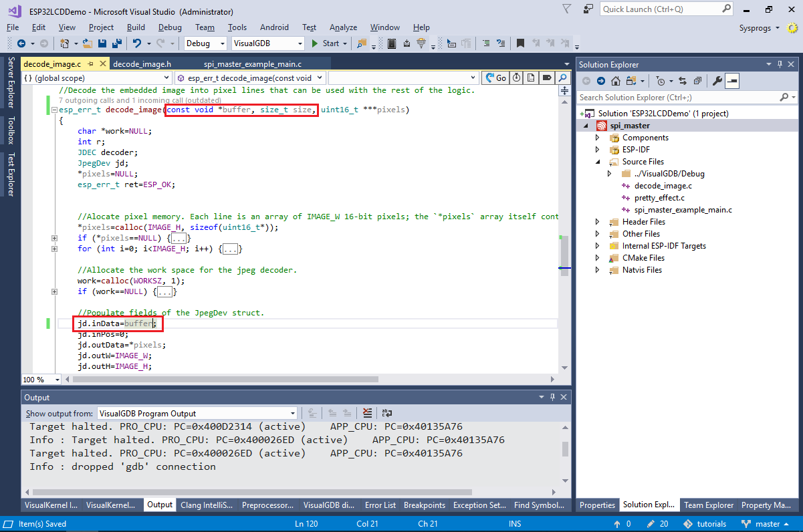Click the unpushed commits arrow count in status bar
This screenshot has height=532, width=803.
[623, 524]
